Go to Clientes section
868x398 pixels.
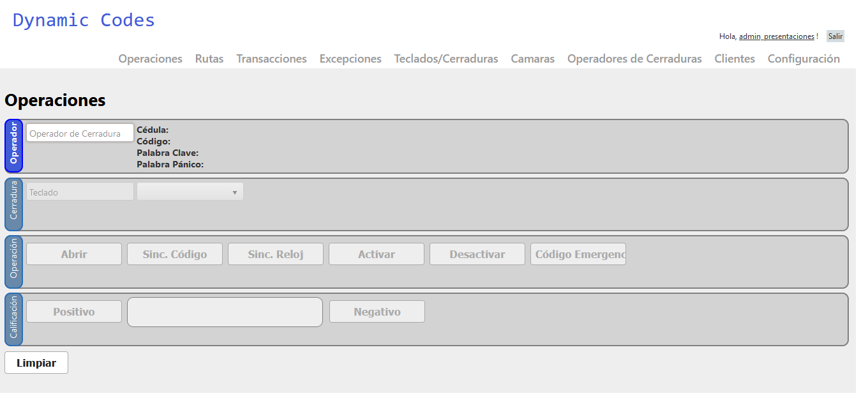pyautogui.click(x=735, y=59)
